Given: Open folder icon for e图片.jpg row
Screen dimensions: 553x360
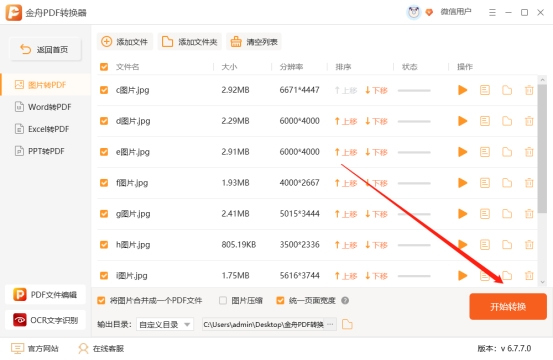Looking at the screenshot, I should click(x=507, y=152).
